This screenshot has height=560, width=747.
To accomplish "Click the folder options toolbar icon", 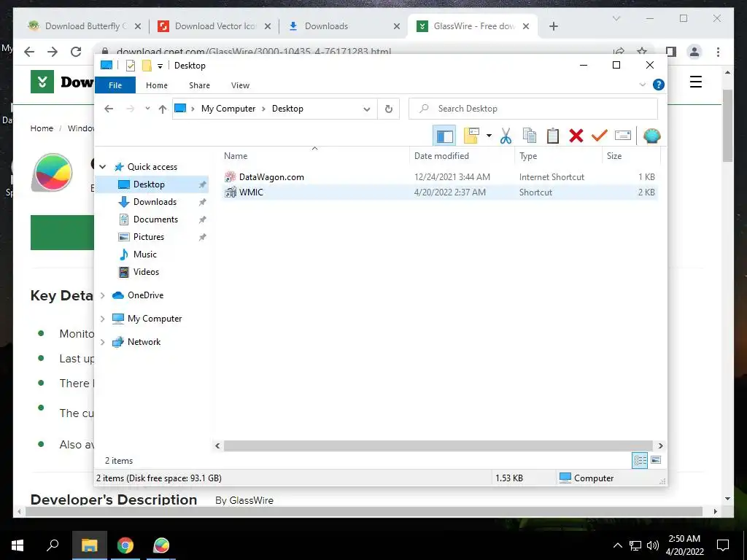I will tap(471, 136).
